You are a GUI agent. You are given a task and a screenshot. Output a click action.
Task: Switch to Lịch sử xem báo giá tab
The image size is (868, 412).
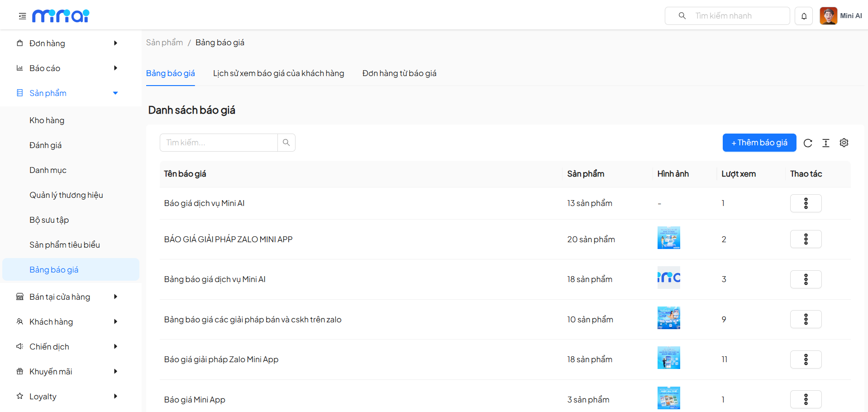(278, 73)
